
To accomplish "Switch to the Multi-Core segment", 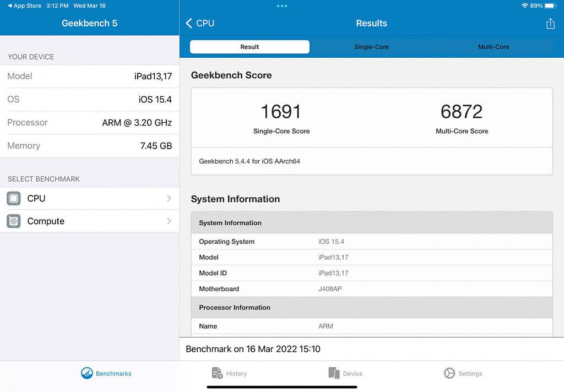I will click(493, 47).
